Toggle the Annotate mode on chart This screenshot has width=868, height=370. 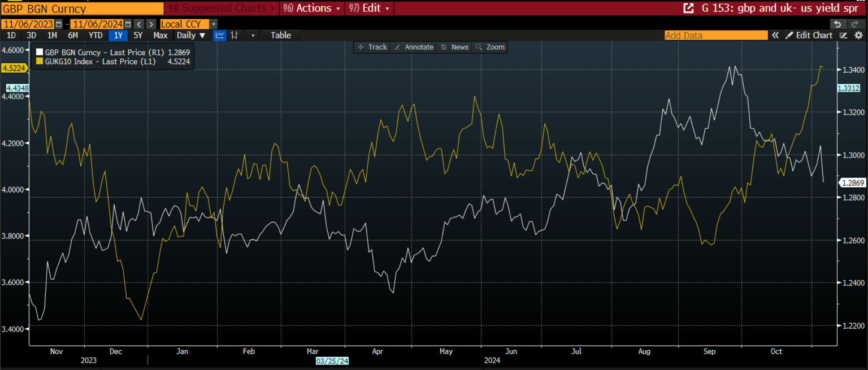coord(414,47)
